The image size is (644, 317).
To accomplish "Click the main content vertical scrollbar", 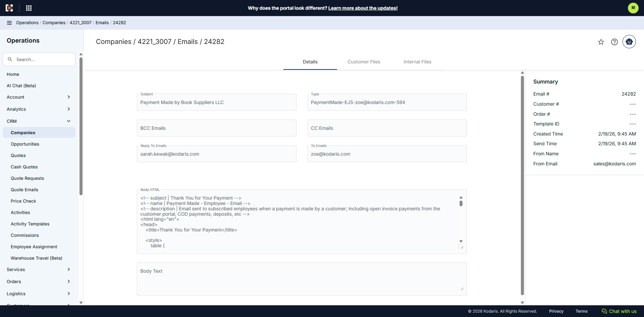I will pyautogui.click(x=522, y=186).
